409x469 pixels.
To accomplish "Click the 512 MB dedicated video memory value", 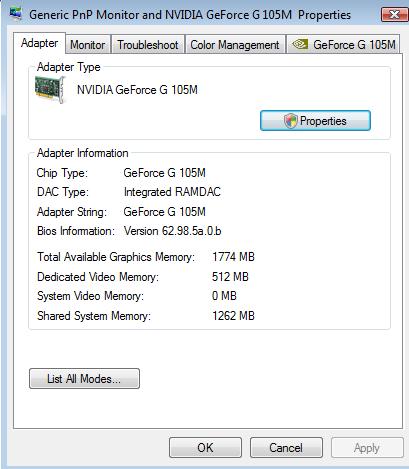I will 230,277.
